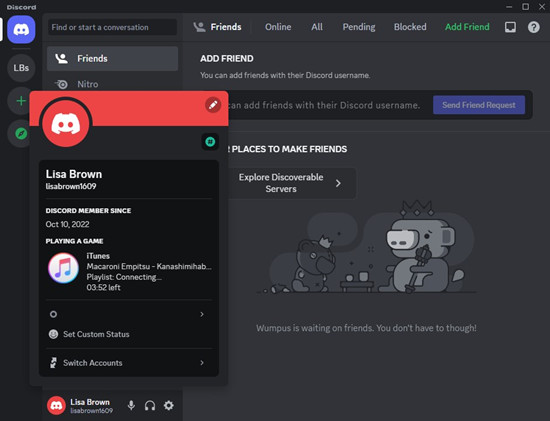Maximize the Discord window
The width and height of the screenshot is (550, 421).
tap(525, 7)
